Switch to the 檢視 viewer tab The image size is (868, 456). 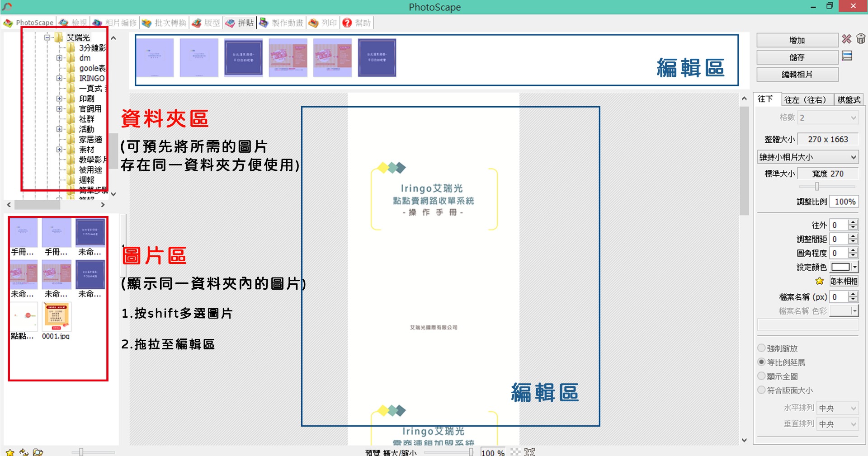pos(73,23)
